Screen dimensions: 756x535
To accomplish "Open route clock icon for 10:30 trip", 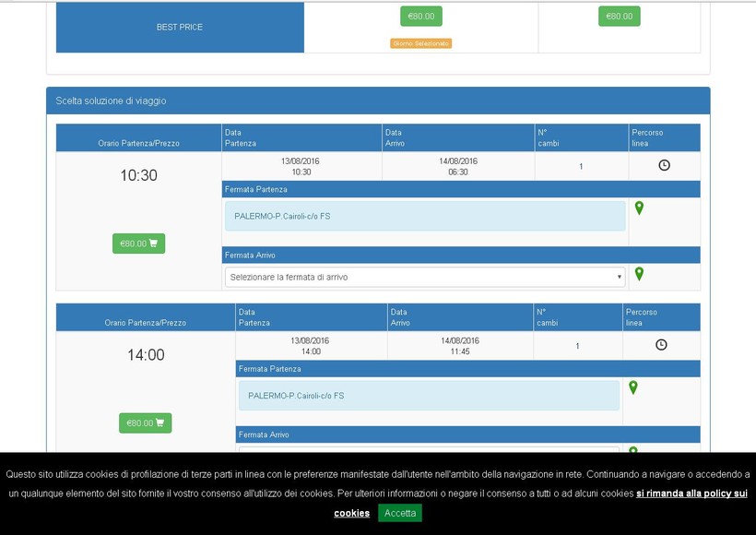I will click(664, 165).
